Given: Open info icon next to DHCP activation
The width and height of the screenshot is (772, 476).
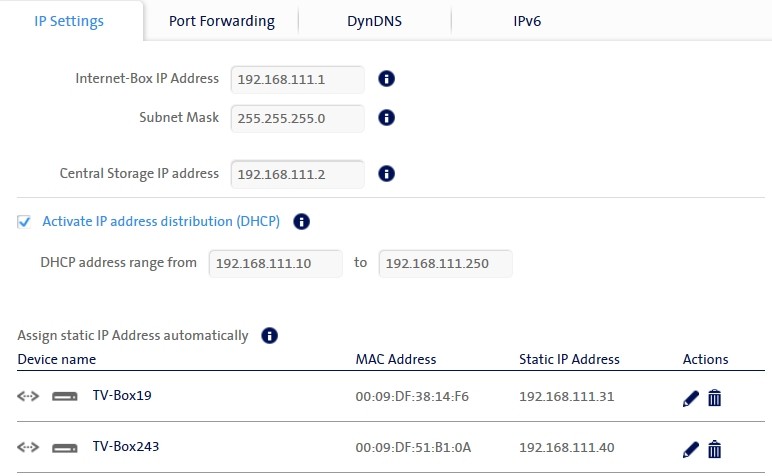Looking at the screenshot, I should (x=301, y=222).
